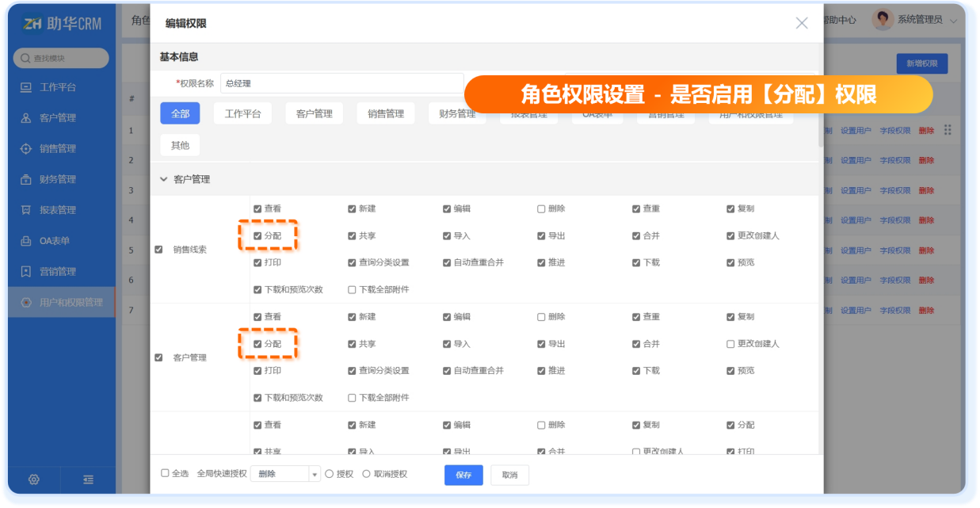Click the 报表管理 sidebar icon

point(26,210)
